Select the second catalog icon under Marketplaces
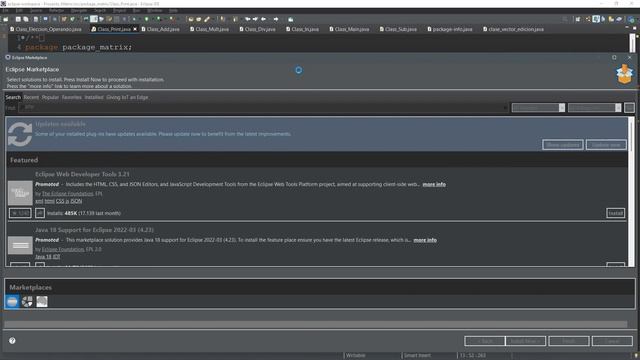640x360 pixels. pyautogui.click(x=27, y=301)
